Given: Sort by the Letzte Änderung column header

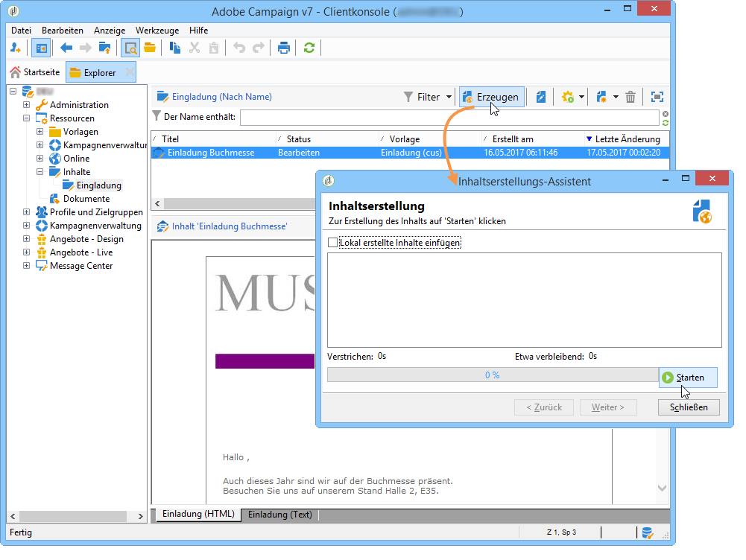Looking at the screenshot, I should tap(627, 139).
